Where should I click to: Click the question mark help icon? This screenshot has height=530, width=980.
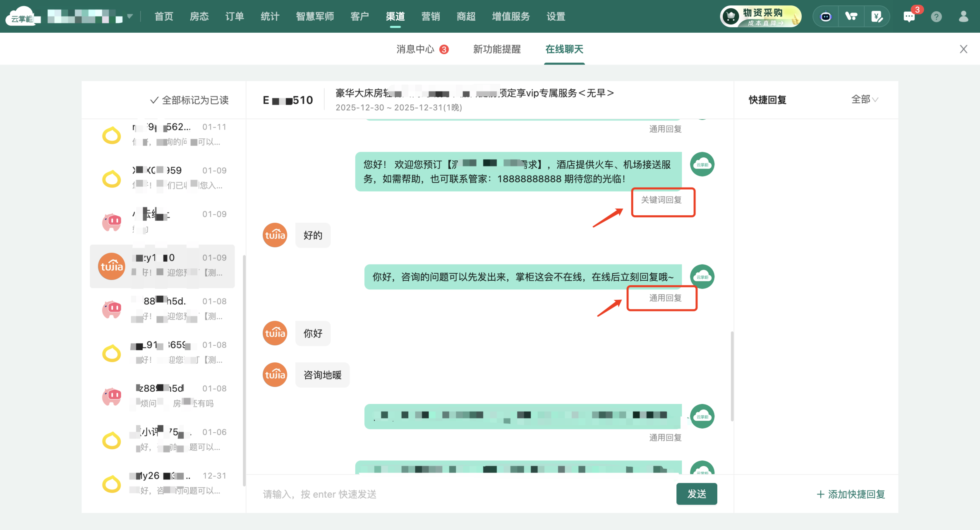pos(936,17)
